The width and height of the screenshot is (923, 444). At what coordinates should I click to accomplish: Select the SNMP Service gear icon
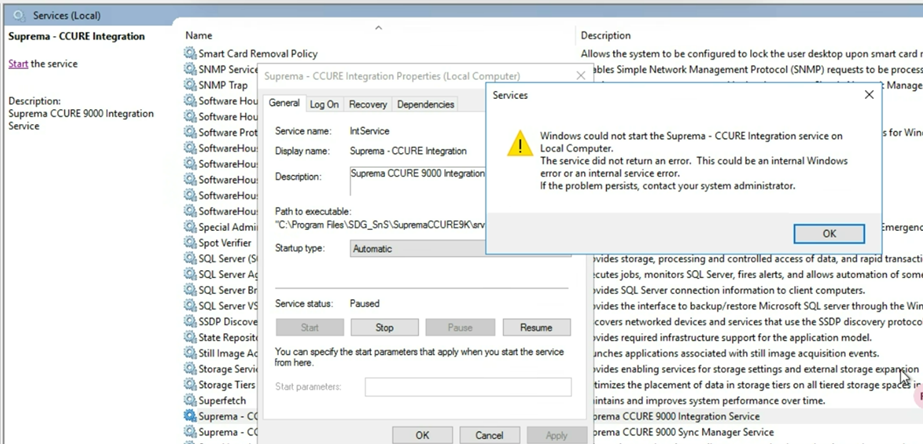(x=190, y=69)
